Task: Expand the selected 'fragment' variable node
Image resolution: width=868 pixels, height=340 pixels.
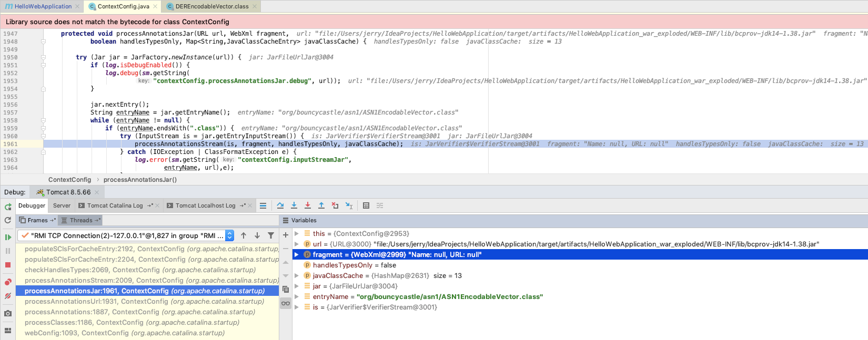Action: [297, 254]
